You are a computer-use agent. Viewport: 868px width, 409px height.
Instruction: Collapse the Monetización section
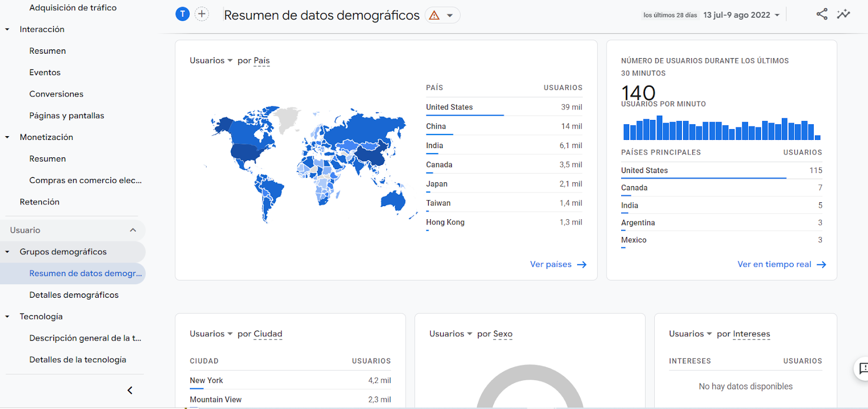8,137
